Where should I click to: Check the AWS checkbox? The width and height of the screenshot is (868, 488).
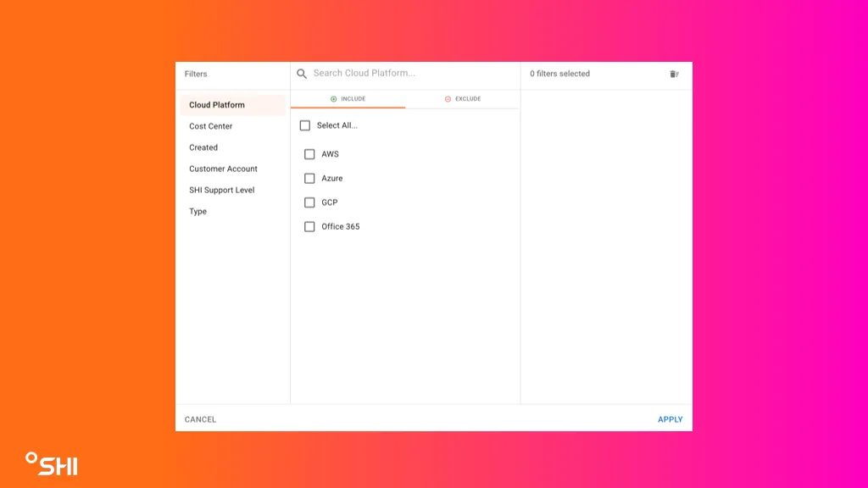[x=309, y=154]
